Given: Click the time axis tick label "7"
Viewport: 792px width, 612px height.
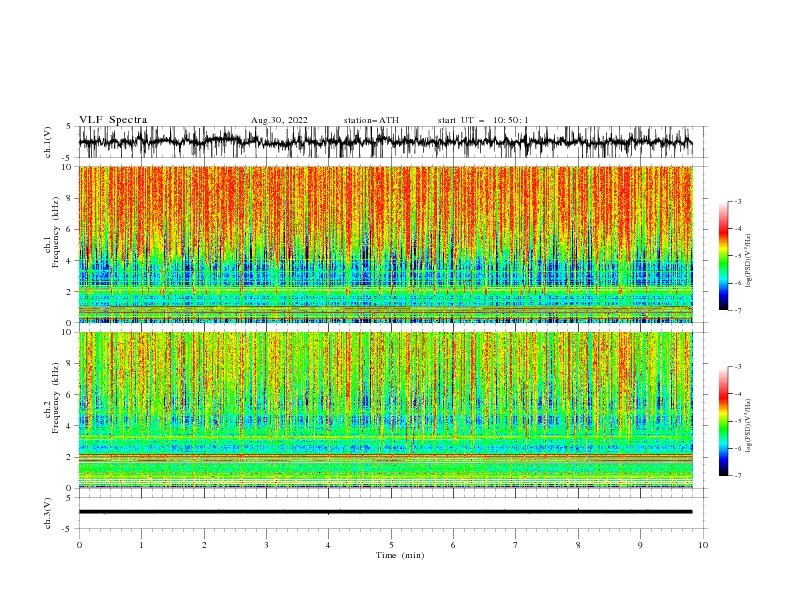Looking at the screenshot, I should tap(516, 545).
